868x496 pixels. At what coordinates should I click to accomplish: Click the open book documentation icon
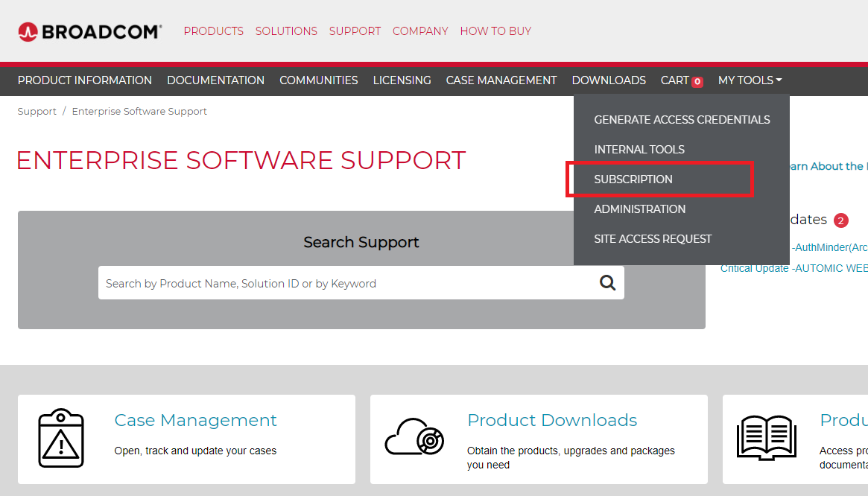tap(766, 437)
